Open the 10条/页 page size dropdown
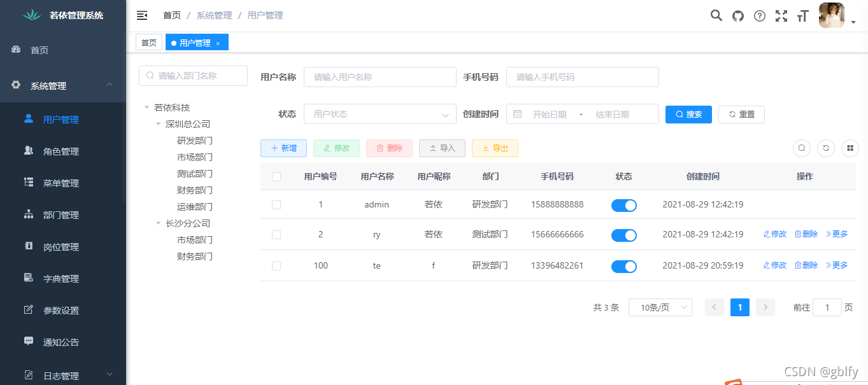Viewport: 868px width, 385px height. pos(660,307)
